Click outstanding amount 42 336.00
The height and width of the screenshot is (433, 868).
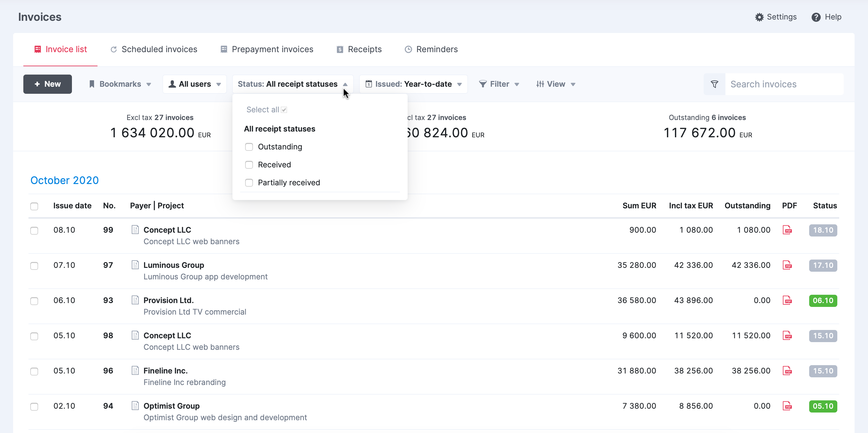coord(751,265)
